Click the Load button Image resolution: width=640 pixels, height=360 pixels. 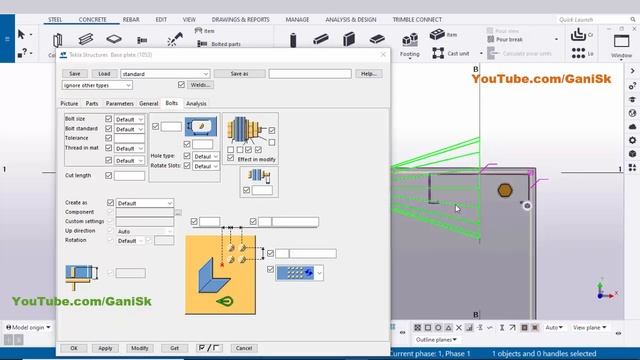tap(104, 73)
